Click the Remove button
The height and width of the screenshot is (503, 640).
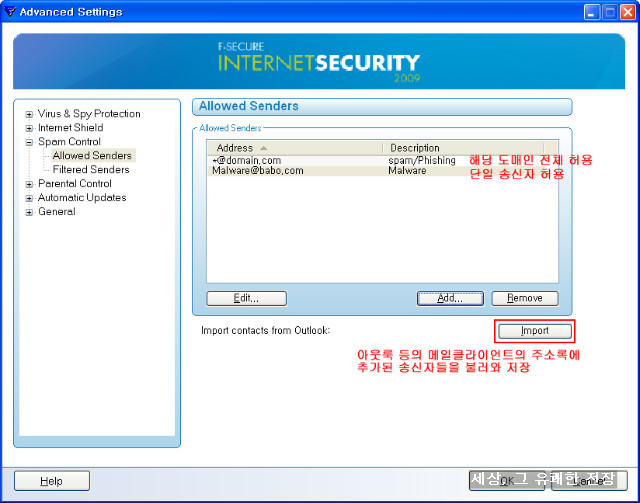pyautogui.click(x=525, y=298)
